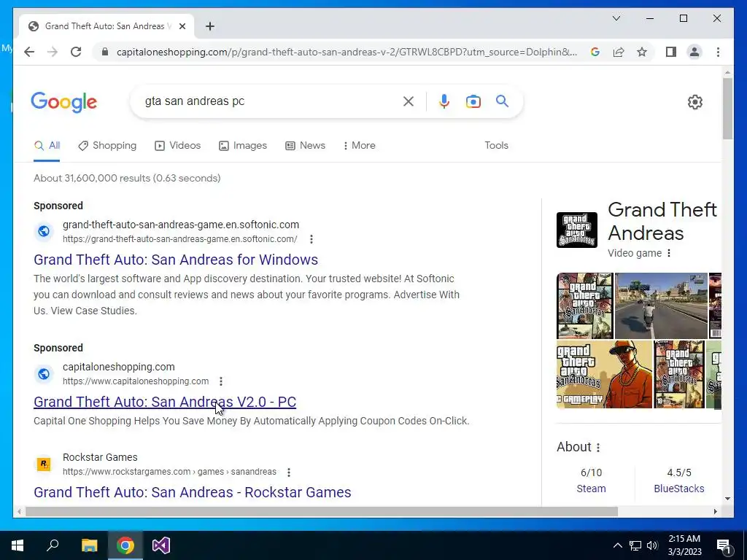Open File Explorer from the taskbar
747x560 pixels.
pyautogui.click(x=89, y=545)
